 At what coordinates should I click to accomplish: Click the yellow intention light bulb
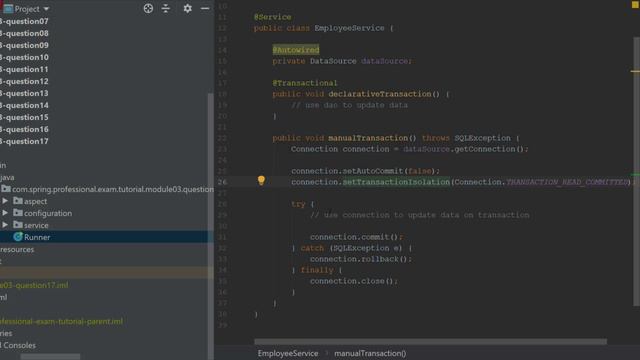click(261, 180)
